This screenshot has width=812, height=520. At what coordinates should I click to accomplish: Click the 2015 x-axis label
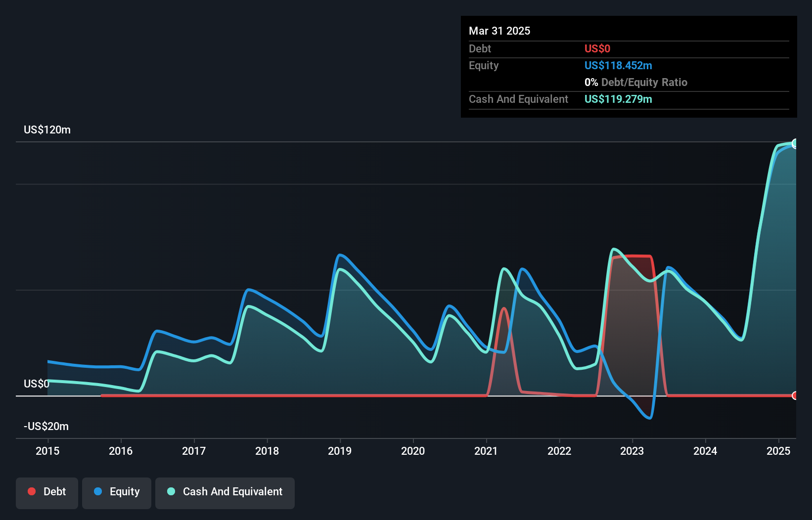point(47,451)
